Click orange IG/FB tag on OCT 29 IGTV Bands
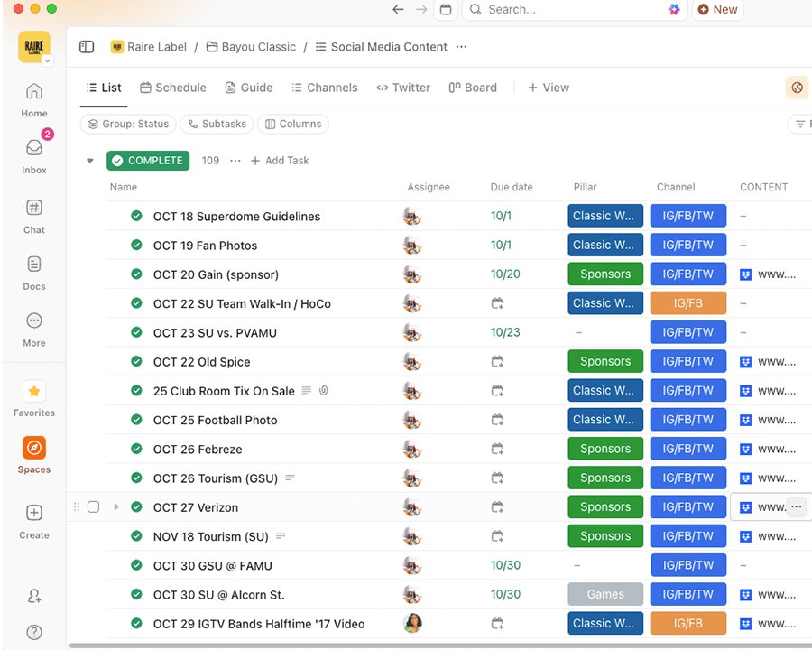Image resolution: width=812 pixels, height=650 pixels. [688, 623]
